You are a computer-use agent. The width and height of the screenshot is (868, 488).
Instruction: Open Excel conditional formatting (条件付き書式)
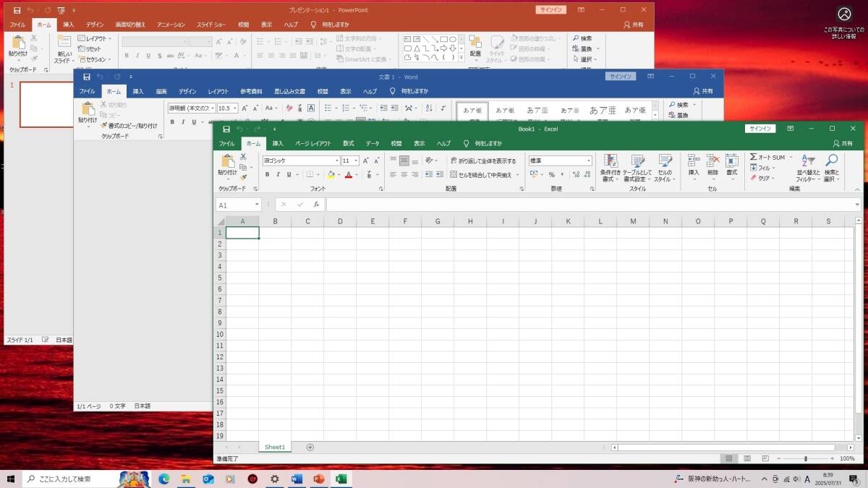[x=610, y=168]
